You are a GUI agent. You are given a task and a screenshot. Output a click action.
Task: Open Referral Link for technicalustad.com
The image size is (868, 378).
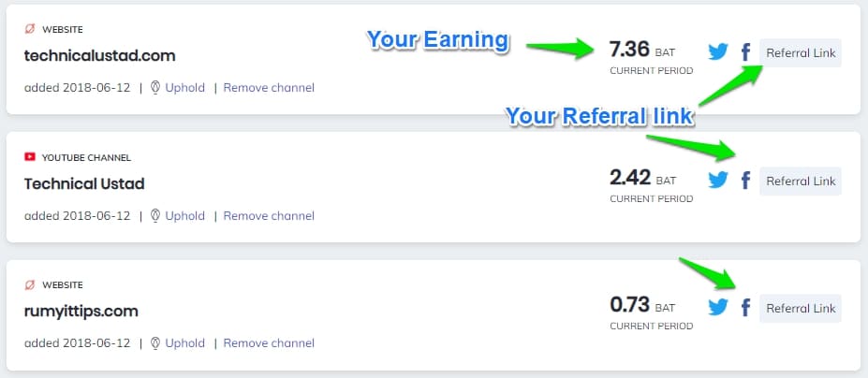tap(801, 53)
